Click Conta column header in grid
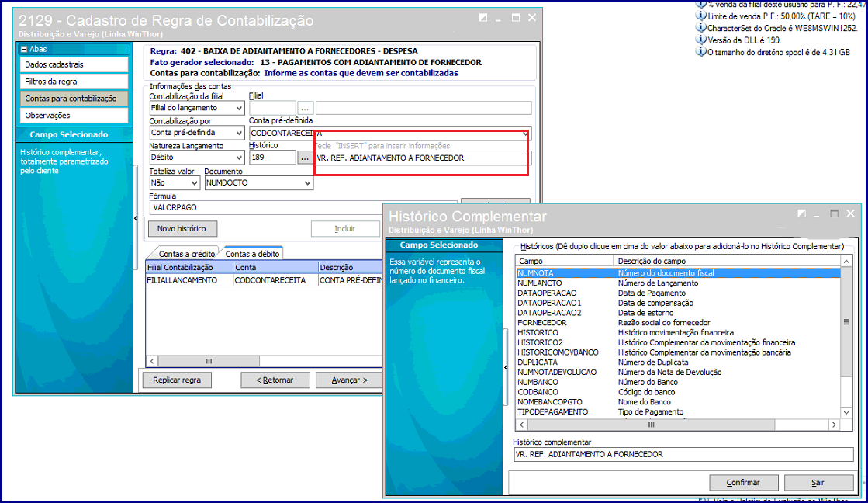The width and height of the screenshot is (868, 503). coord(275,267)
